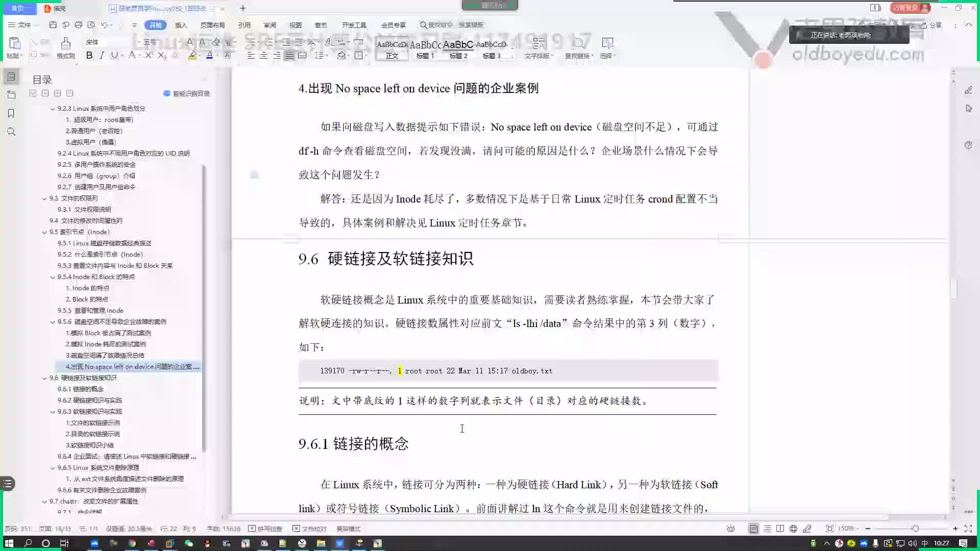
Task: Open the Windows Start menu
Action: pos(9,543)
